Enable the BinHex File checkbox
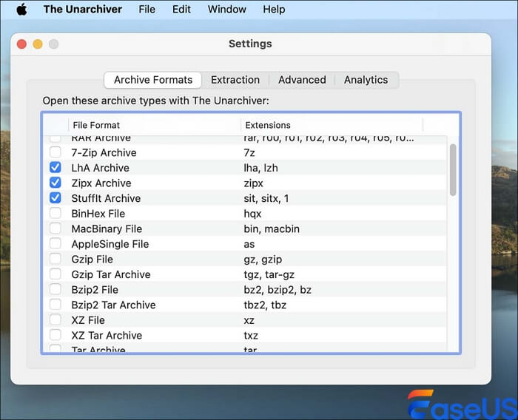The height and width of the screenshot is (420, 518). click(55, 214)
